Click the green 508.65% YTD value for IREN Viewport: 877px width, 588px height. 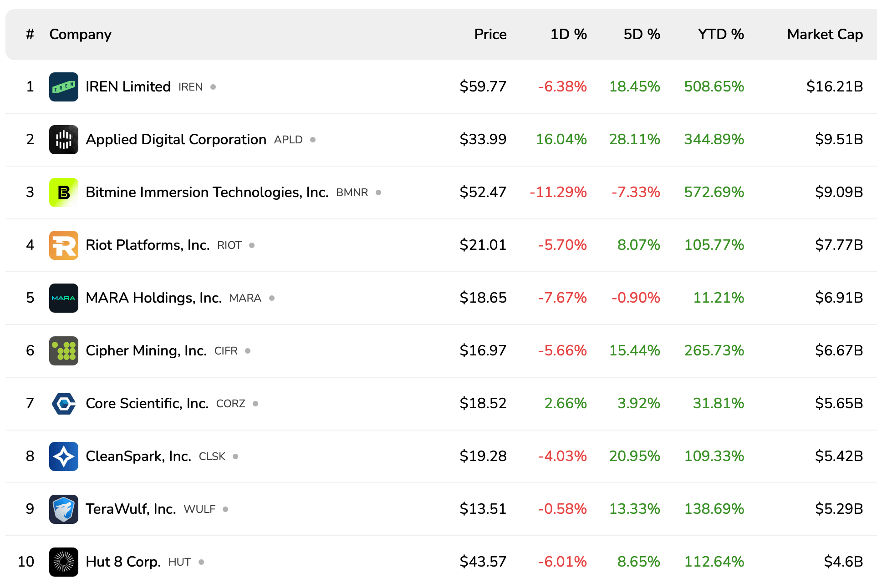coord(714,86)
